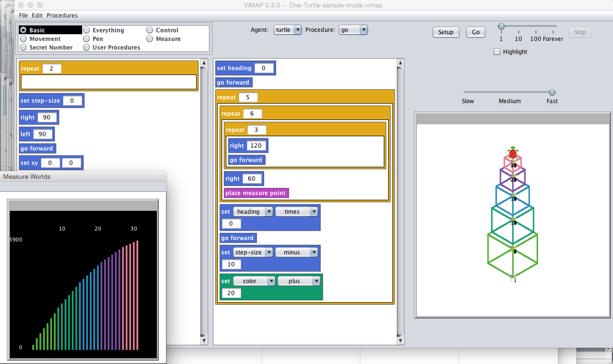
Task: Open the Procedure 'go' dropdown
Action: 353,30
